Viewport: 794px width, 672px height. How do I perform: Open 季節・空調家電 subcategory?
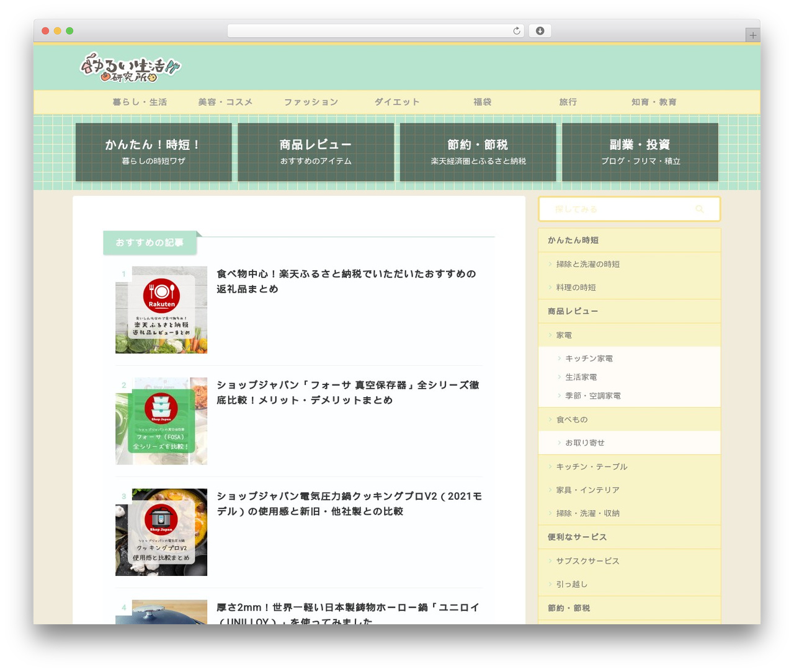point(593,396)
